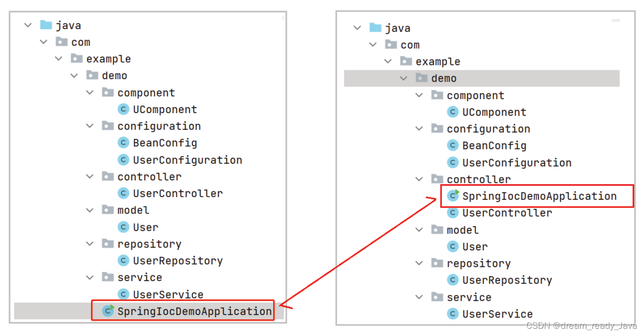Click the UserRepository class icon
Viewport: 644px width, 335px height.
pyautogui.click(x=123, y=261)
